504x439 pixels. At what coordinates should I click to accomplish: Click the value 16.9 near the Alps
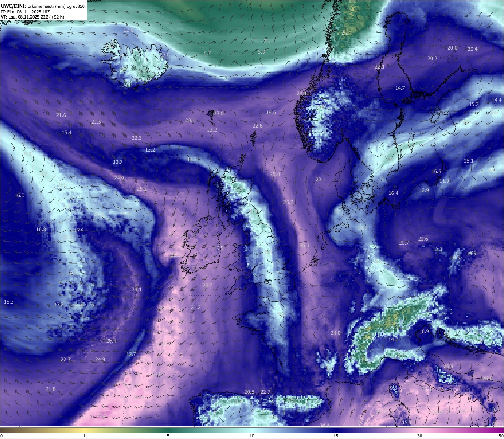[x=424, y=332]
